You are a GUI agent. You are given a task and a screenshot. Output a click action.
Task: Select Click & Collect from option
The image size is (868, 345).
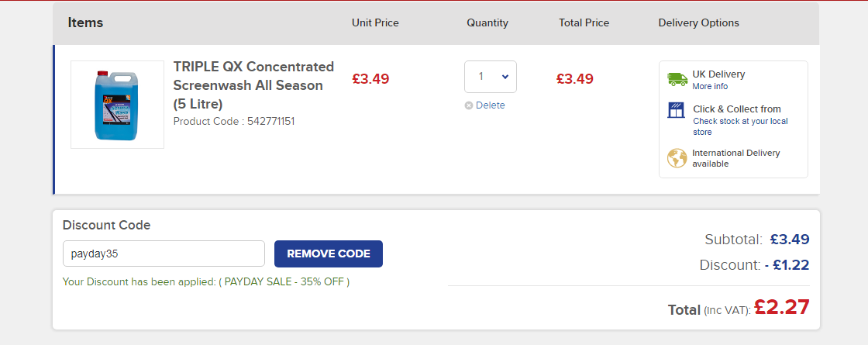736,109
